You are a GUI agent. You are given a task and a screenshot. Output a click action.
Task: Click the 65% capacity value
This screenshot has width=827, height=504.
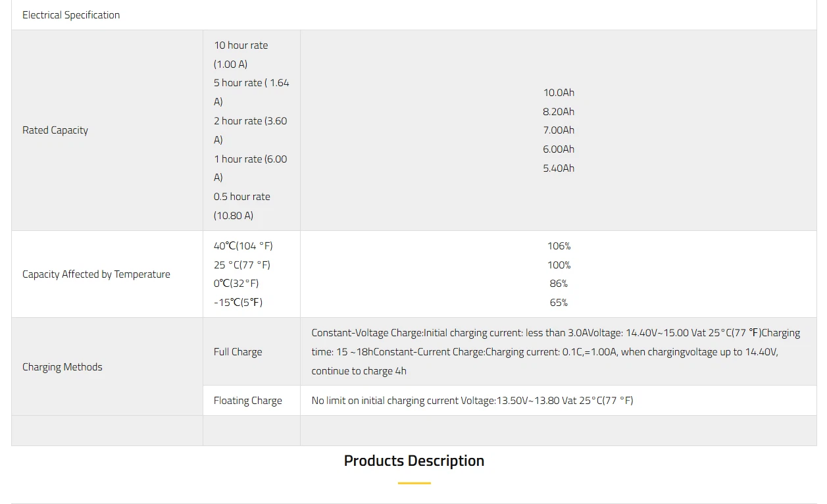pos(559,303)
